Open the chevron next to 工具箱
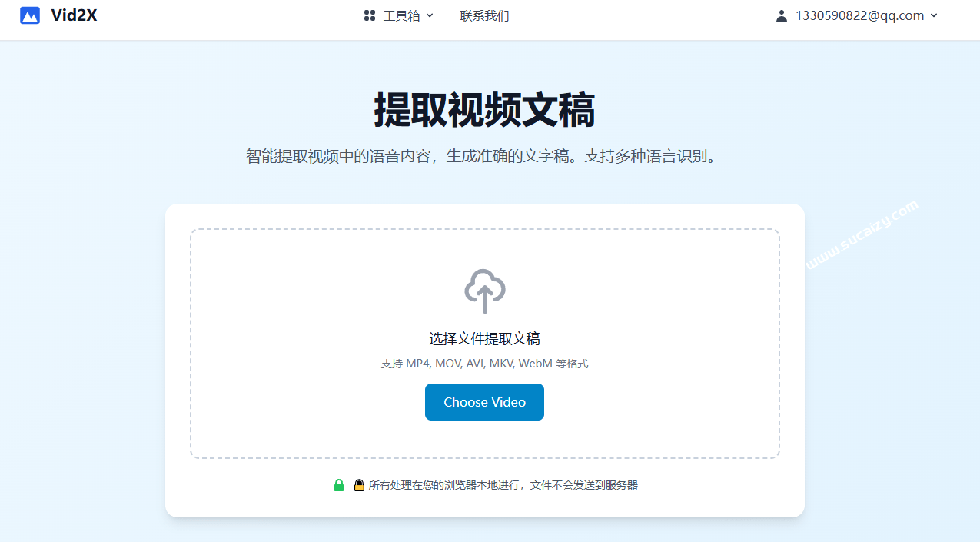Screen dimensions: 980x542 [x=430, y=15]
